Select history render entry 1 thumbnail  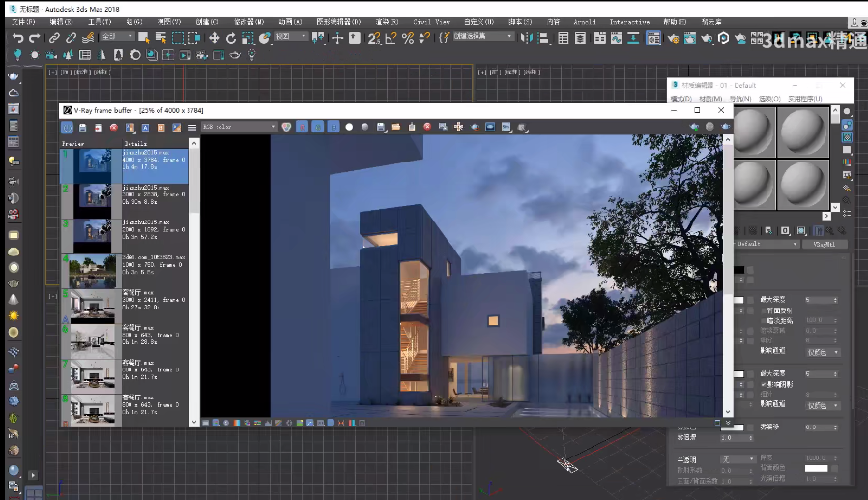point(91,165)
